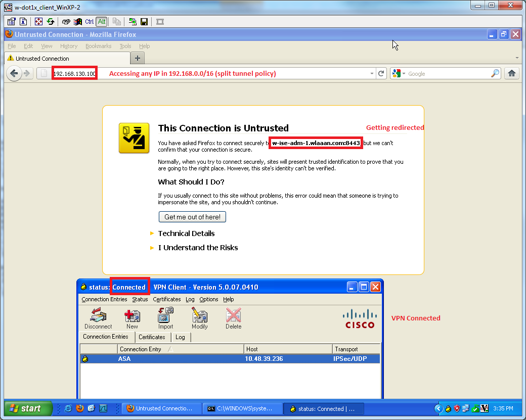The image size is (526, 420).
Task: Open Firefox Edit menu
Action: 28,46
